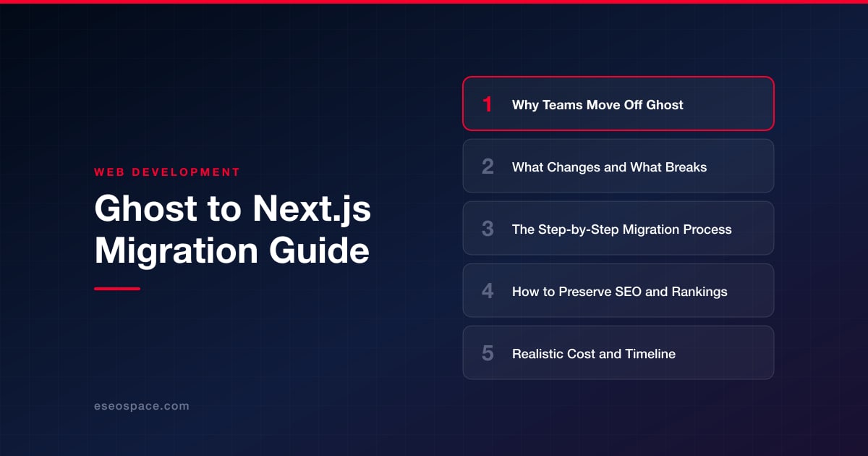
Task: Open the eseospace.com link
Action: pos(142,406)
